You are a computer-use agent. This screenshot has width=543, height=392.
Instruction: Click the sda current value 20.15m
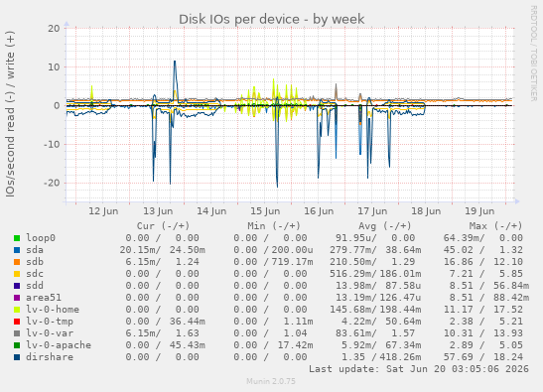click(x=140, y=250)
